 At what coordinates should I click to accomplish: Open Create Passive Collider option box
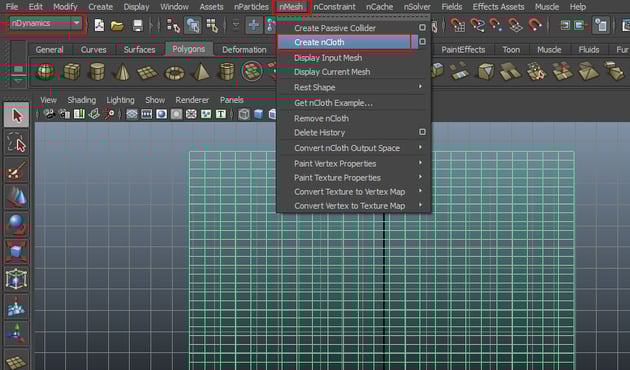[422, 27]
